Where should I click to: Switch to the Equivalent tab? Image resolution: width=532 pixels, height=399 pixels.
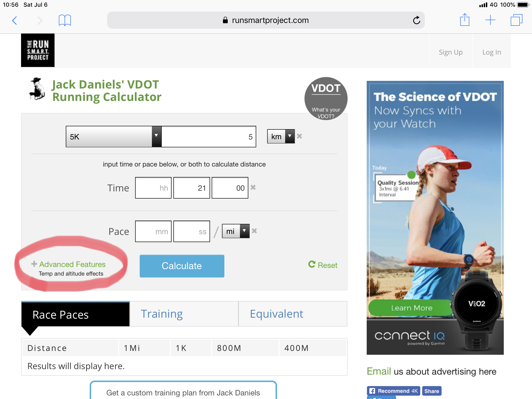coord(293,314)
